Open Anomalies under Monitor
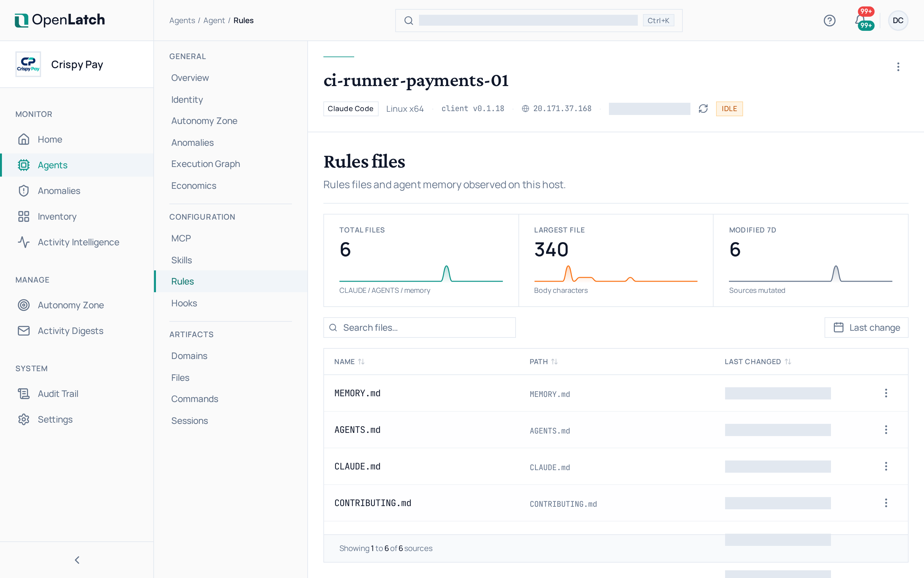The height and width of the screenshot is (578, 924). [77, 190]
